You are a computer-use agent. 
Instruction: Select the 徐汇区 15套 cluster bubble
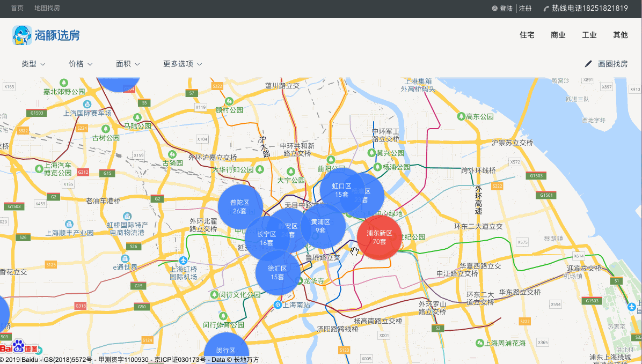tap(278, 273)
